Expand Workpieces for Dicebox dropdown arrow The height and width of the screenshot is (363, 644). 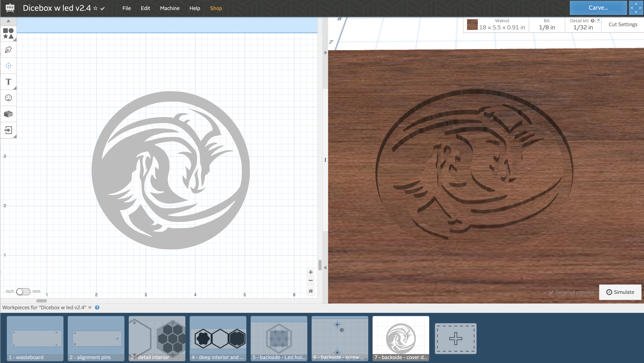(90, 307)
